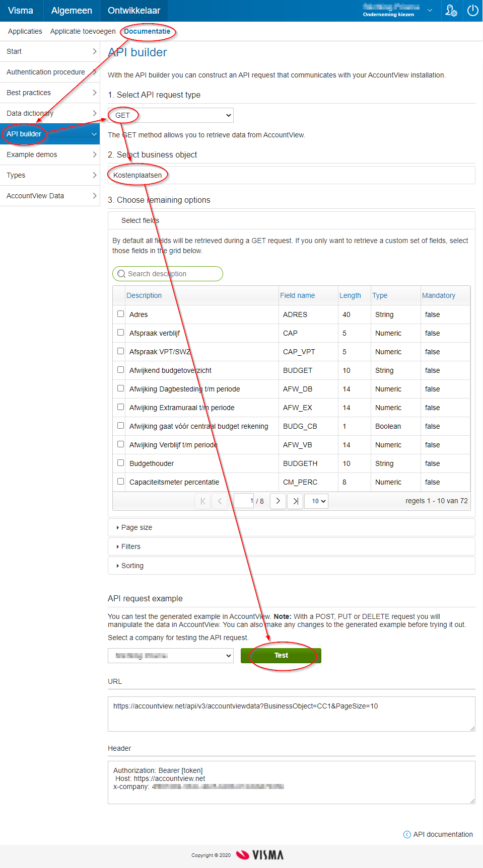Jump to last page of fields grid
This screenshot has height=868, width=483.
pyautogui.click(x=295, y=501)
